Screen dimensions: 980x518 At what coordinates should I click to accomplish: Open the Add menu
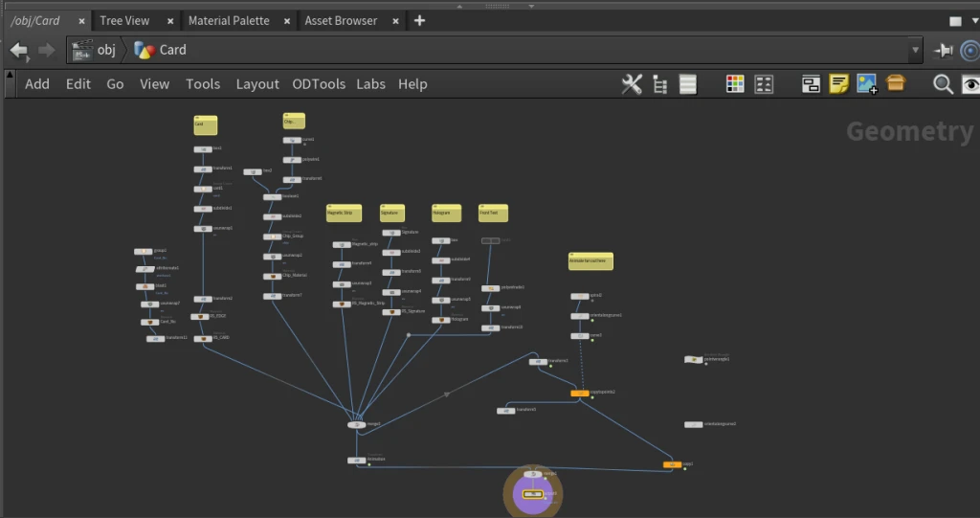[x=37, y=84]
